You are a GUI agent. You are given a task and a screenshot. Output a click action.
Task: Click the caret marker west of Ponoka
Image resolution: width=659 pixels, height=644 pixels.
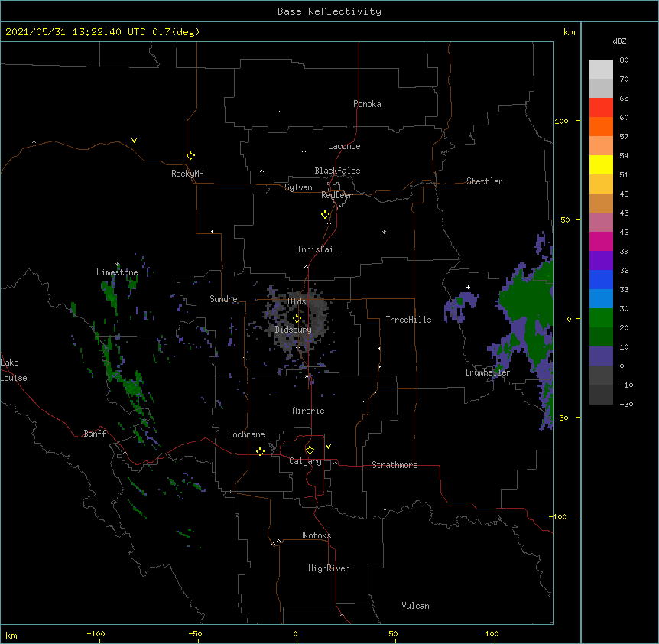click(x=279, y=112)
